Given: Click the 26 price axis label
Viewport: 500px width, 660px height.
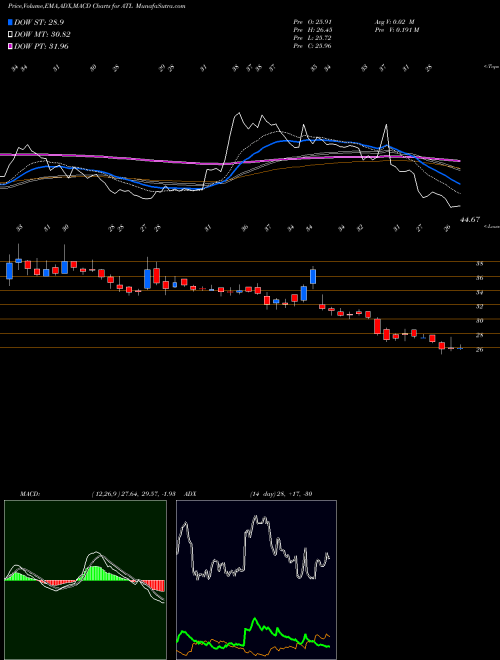Looking at the screenshot, I should pos(479,349).
